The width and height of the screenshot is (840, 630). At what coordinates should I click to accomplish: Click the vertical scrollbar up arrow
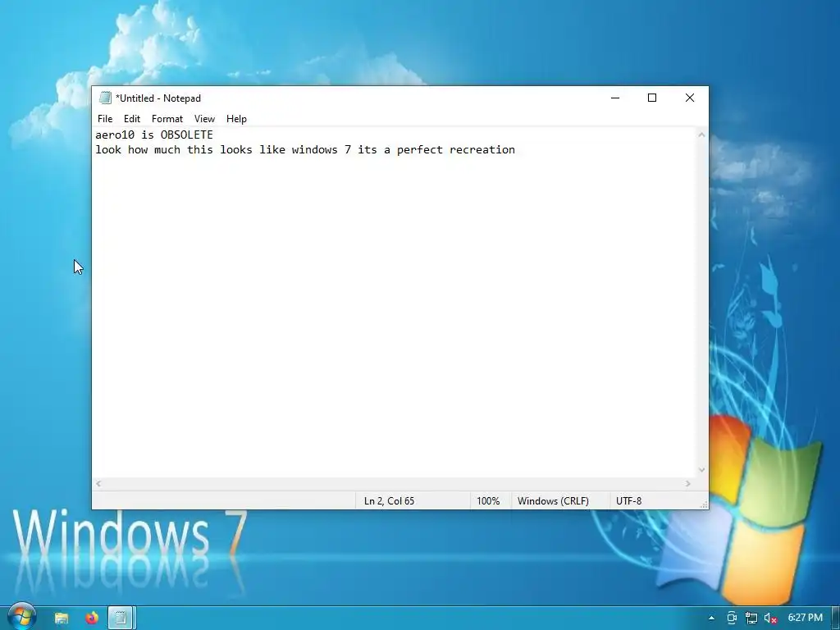click(701, 135)
